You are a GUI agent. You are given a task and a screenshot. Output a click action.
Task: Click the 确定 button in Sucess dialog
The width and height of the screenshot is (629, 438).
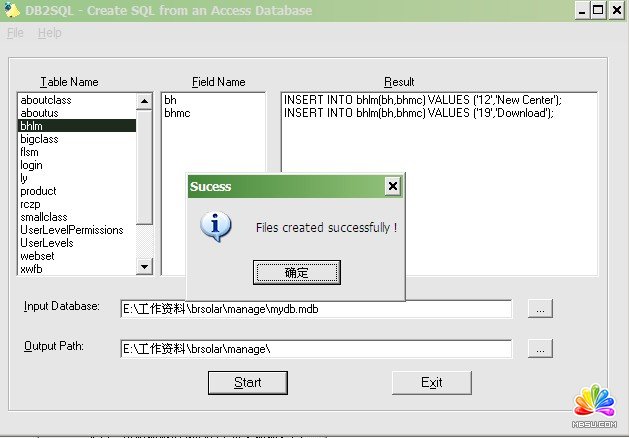coord(297,272)
